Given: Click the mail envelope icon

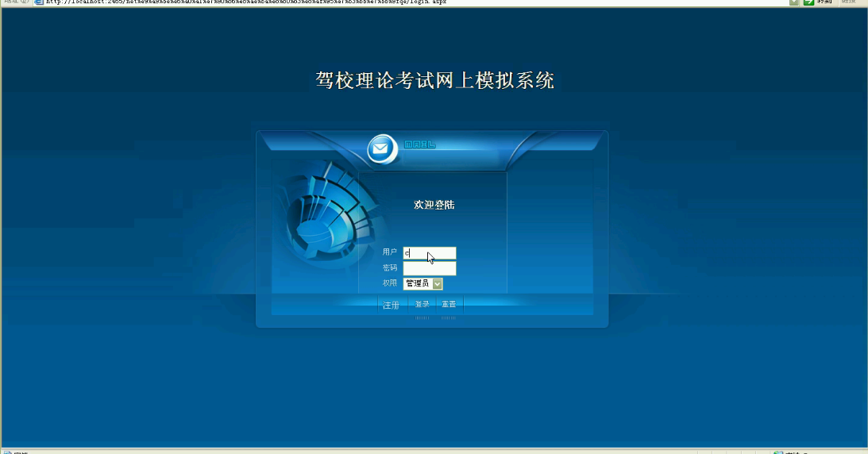Looking at the screenshot, I should pyautogui.click(x=381, y=148).
